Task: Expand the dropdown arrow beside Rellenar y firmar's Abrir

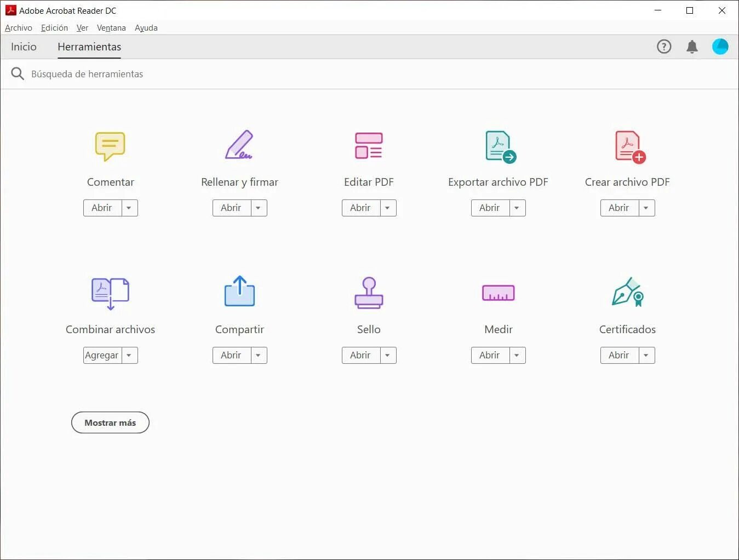Action: click(259, 208)
